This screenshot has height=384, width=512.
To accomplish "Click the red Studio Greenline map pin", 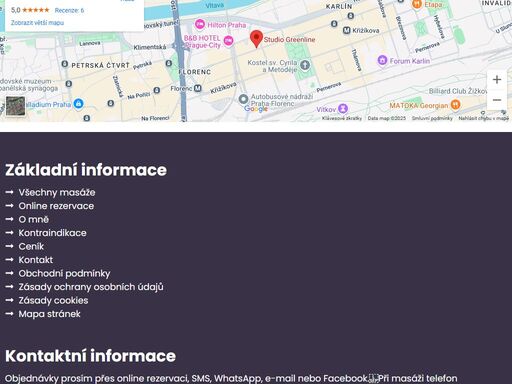I will point(256,39).
